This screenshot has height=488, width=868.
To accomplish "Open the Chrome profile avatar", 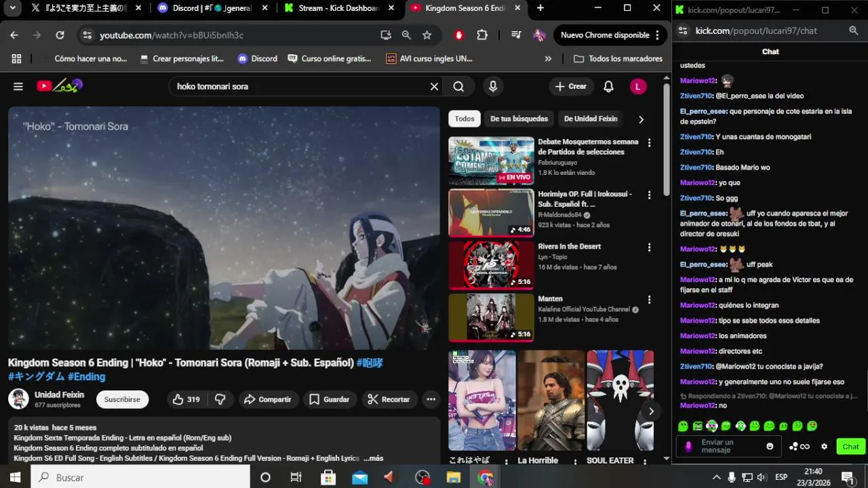I will pos(539,35).
